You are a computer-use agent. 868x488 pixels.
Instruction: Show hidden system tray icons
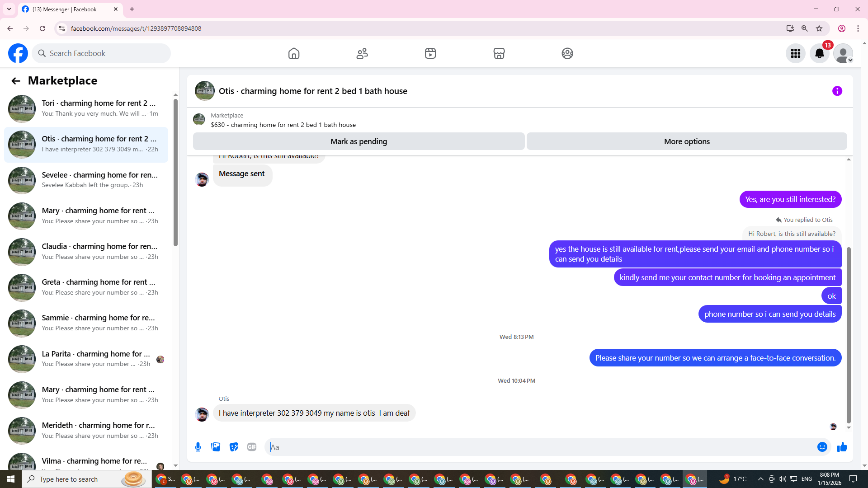tap(760, 479)
